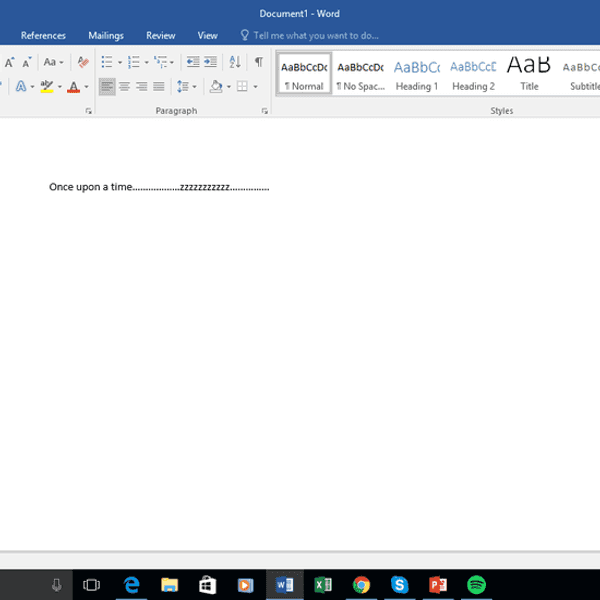Open File Explorer from the taskbar

170,585
